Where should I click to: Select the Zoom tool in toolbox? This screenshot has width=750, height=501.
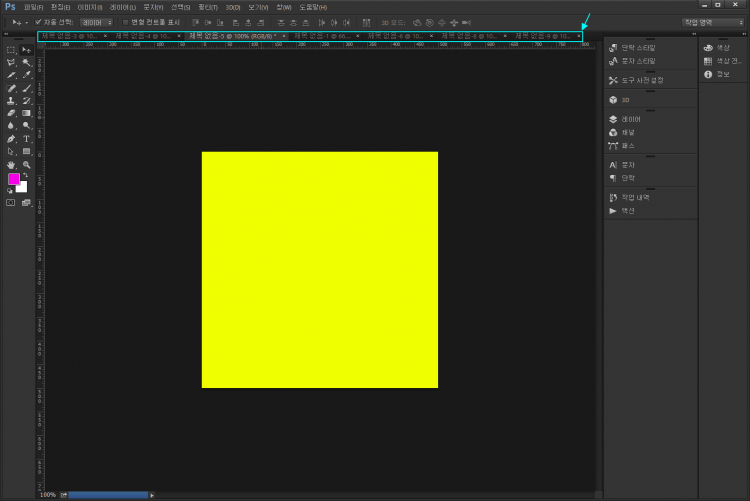[x=26, y=164]
